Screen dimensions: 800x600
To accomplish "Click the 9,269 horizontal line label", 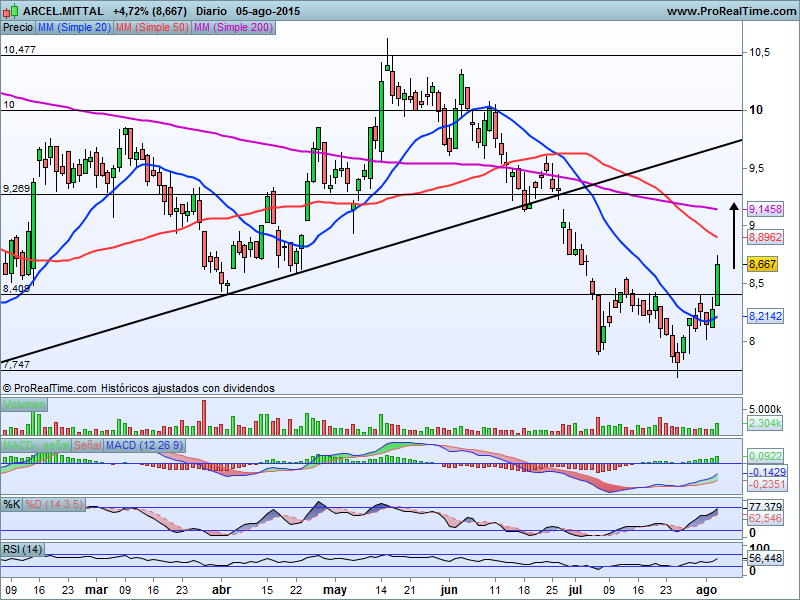I will click(16, 188).
